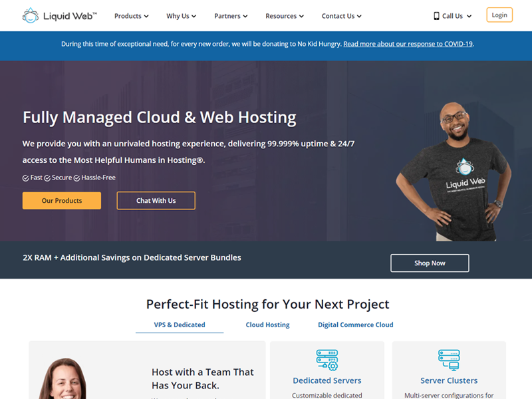Open the Contact Us navigation menu

coord(341,16)
